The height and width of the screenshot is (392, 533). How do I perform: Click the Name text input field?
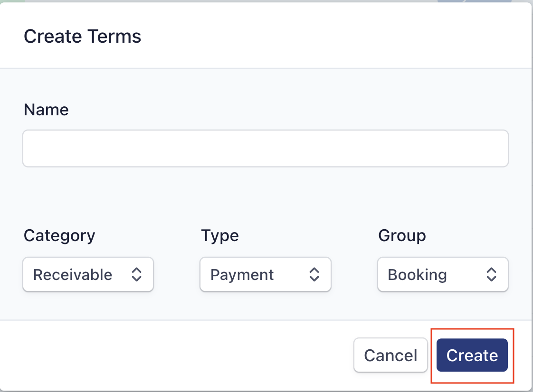265,149
